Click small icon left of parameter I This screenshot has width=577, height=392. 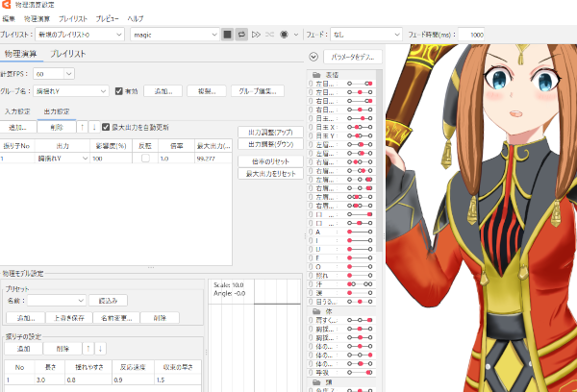tap(311, 240)
